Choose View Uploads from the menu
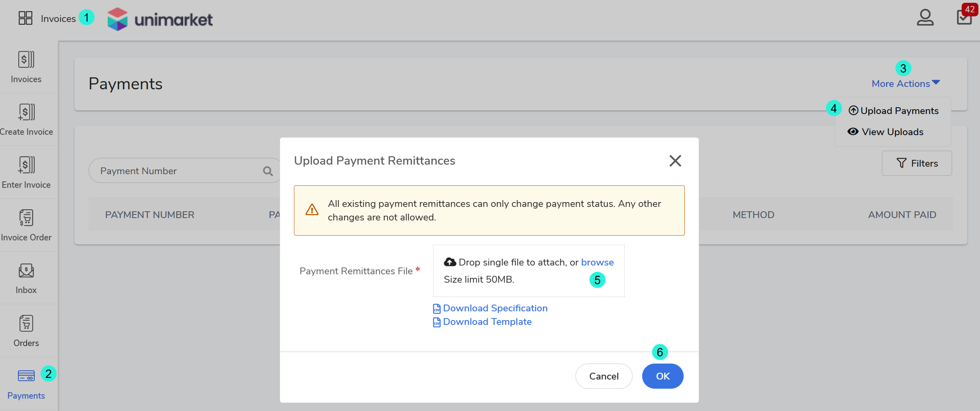This screenshot has height=411, width=980. (886, 132)
